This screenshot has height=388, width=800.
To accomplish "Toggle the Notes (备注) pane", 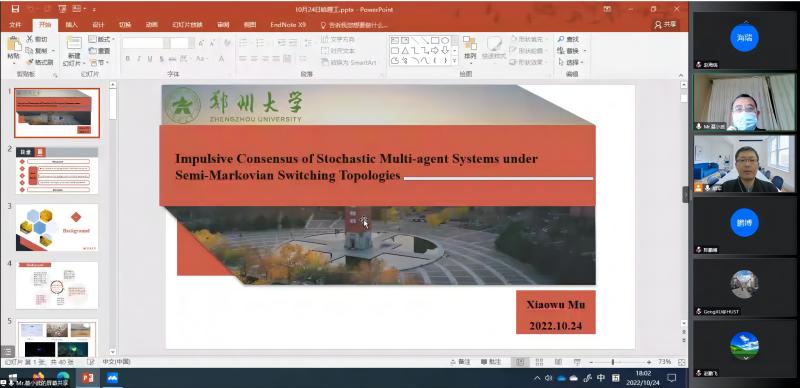I will coord(461,362).
